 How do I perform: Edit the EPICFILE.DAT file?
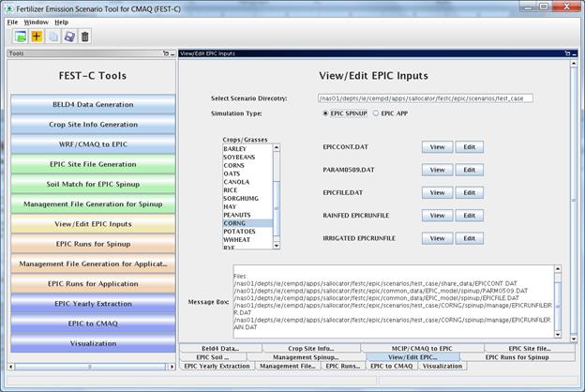point(470,192)
